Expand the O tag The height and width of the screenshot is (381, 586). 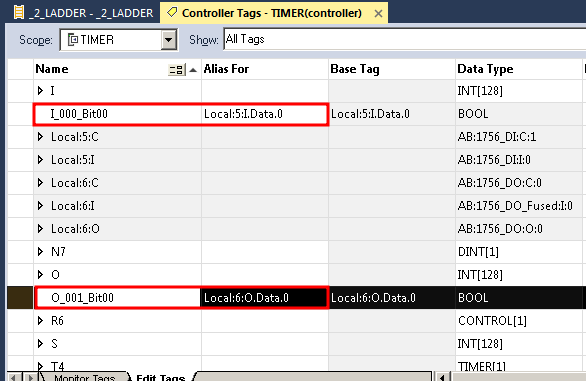coord(40,275)
